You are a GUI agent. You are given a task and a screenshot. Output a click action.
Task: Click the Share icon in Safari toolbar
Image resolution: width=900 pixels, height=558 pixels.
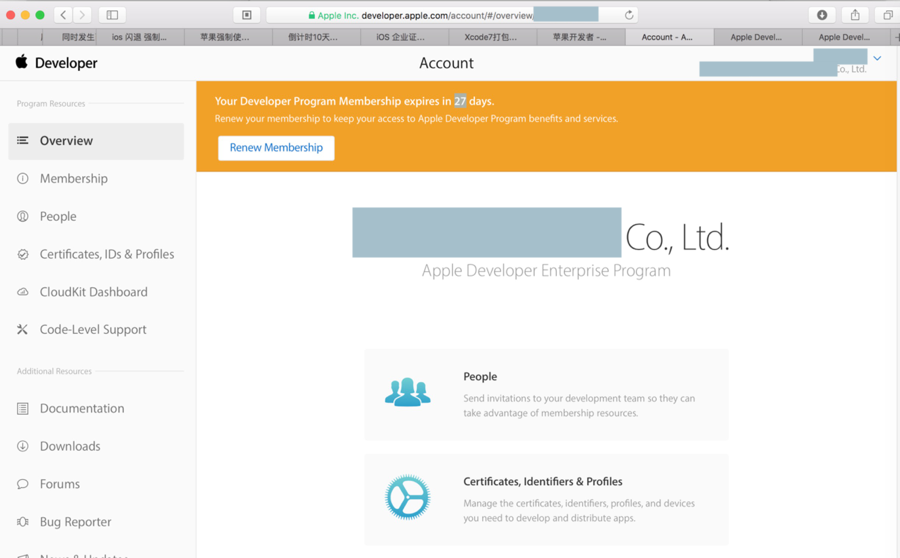pyautogui.click(x=855, y=15)
